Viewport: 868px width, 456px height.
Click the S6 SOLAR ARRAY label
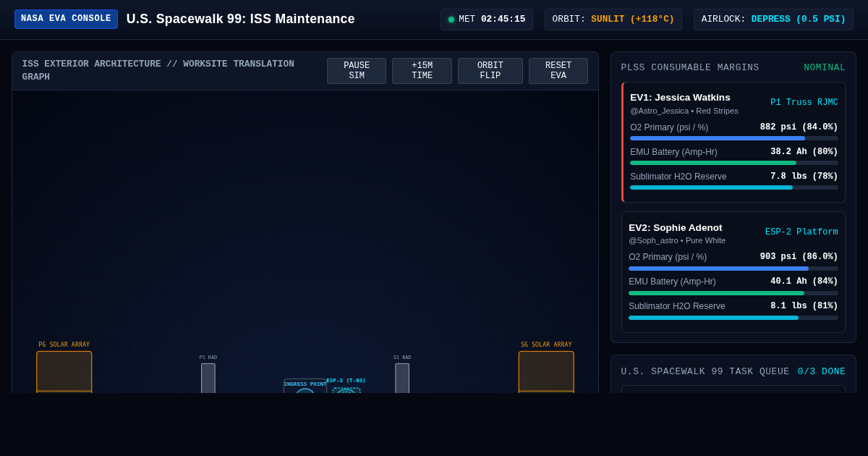(546, 345)
